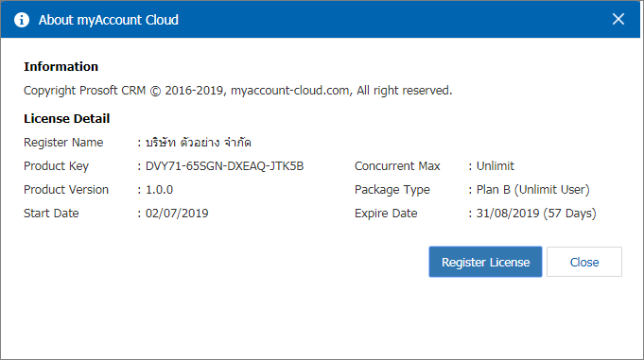644x360 pixels.
Task: Click the Start Date label
Action: click(51, 214)
